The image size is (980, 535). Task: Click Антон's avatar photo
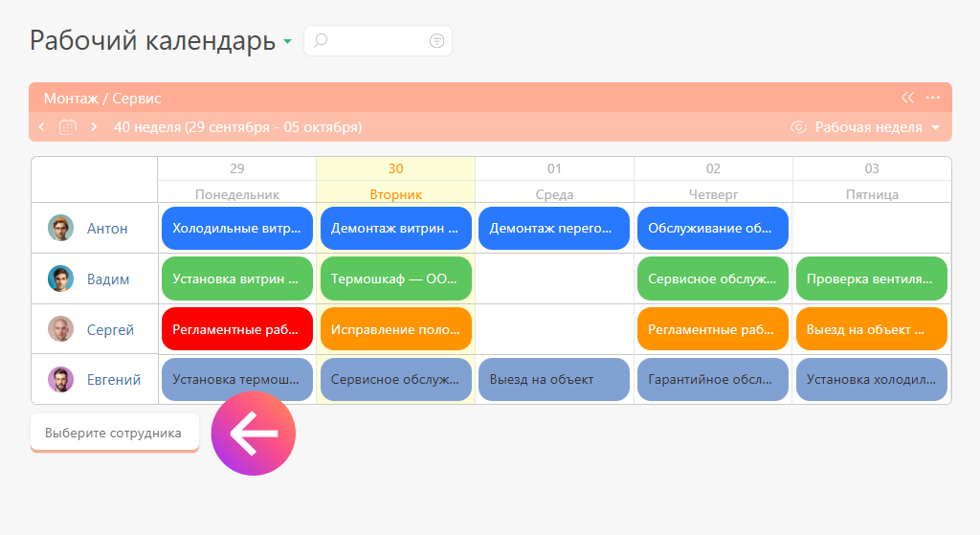click(60, 228)
